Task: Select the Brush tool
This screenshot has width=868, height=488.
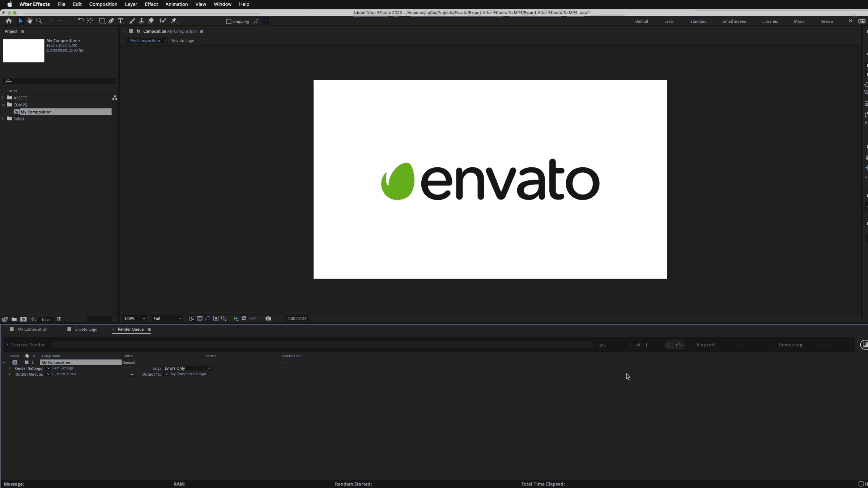Action: coord(132,21)
